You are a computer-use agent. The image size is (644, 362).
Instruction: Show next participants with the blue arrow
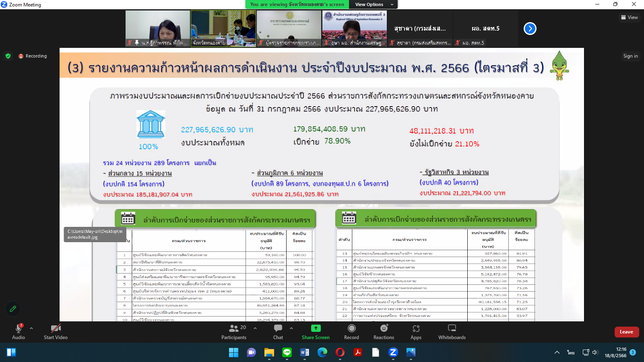[x=530, y=29]
